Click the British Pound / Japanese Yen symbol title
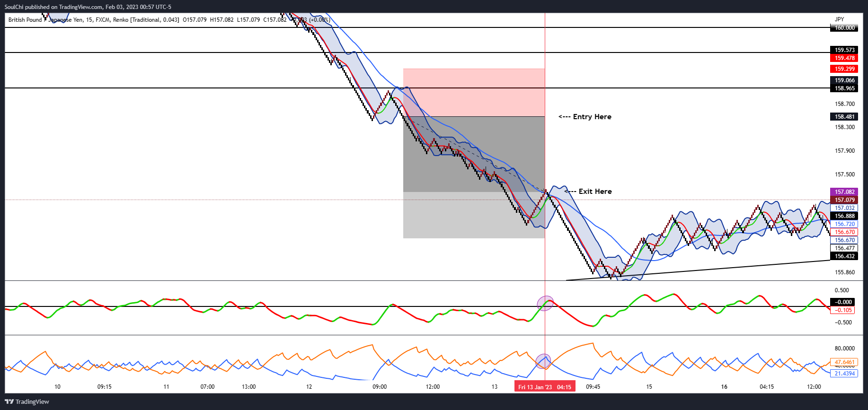Screen dimensions: 868x410 coord(46,20)
